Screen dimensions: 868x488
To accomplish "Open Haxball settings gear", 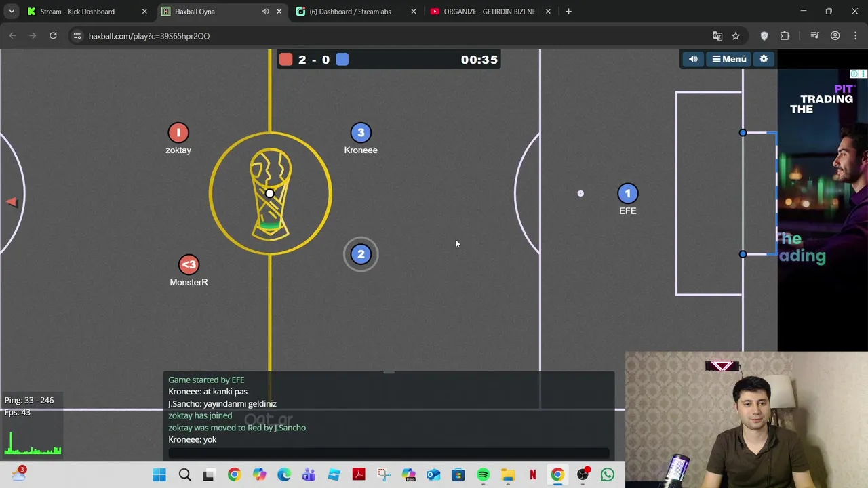I will coord(764,59).
